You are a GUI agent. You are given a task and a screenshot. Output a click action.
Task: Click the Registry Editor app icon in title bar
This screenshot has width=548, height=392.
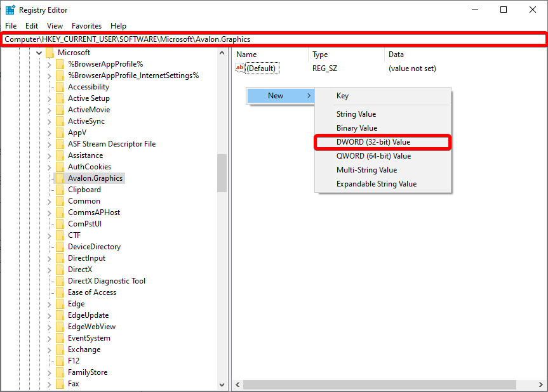(10, 10)
